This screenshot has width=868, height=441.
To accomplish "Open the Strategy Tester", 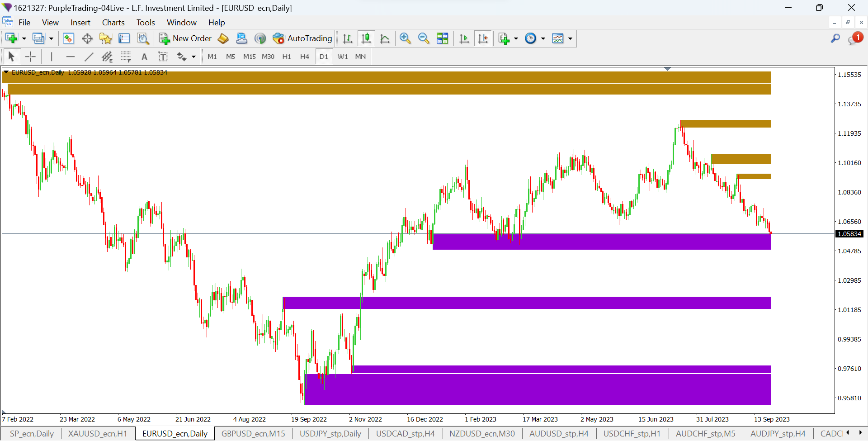I will (143, 39).
